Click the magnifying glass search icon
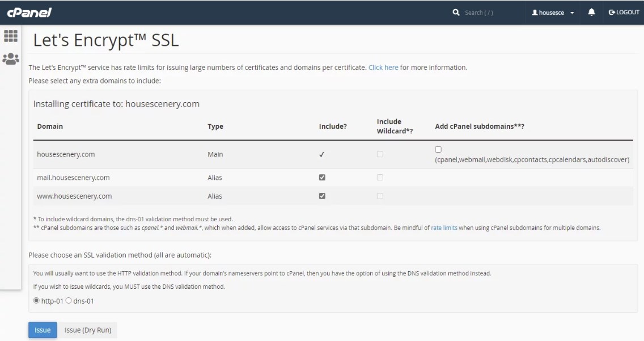 (456, 12)
